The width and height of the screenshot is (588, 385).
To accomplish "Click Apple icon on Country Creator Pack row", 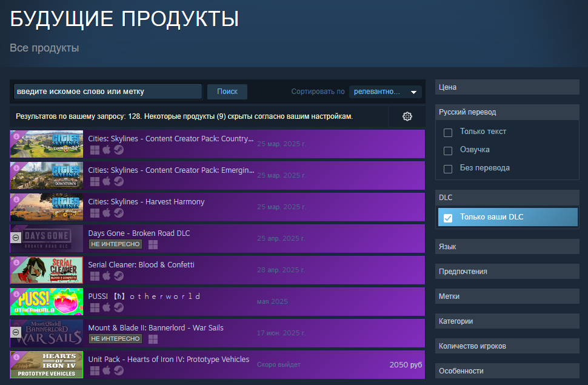I will (107, 150).
